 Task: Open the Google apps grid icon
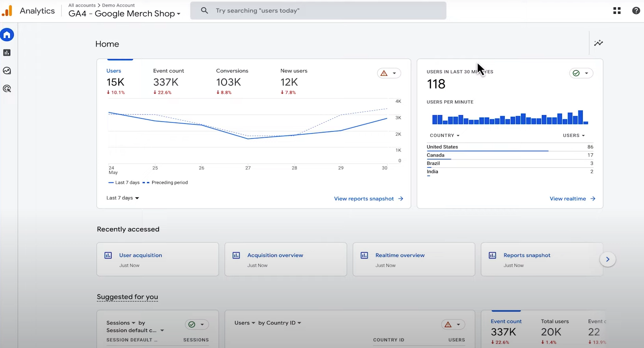click(617, 11)
